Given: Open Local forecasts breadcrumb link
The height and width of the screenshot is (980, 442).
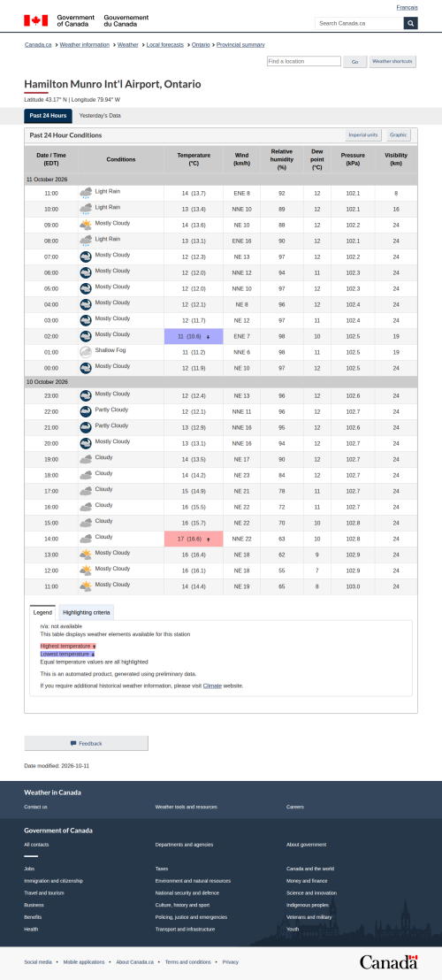Looking at the screenshot, I should coord(164,45).
